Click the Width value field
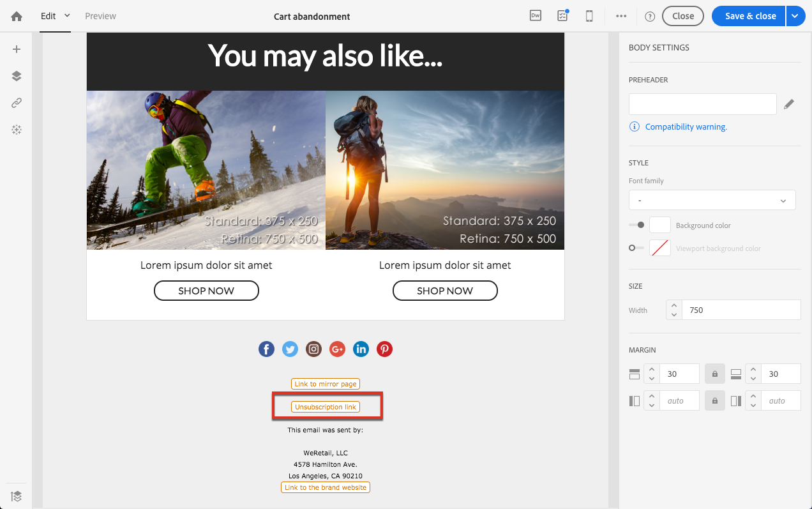 (x=741, y=310)
